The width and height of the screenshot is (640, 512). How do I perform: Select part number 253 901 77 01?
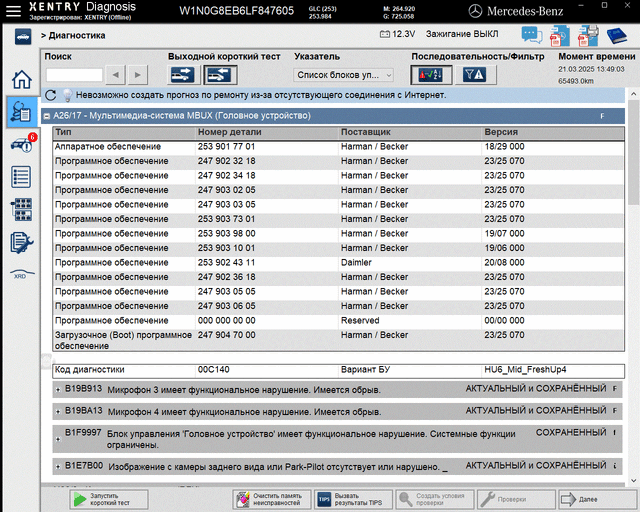pyautogui.click(x=227, y=147)
